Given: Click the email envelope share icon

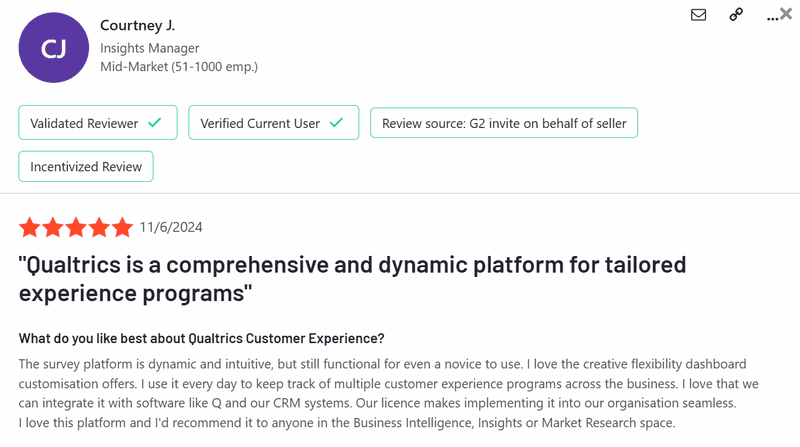Looking at the screenshot, I should [x=699, y=15].
